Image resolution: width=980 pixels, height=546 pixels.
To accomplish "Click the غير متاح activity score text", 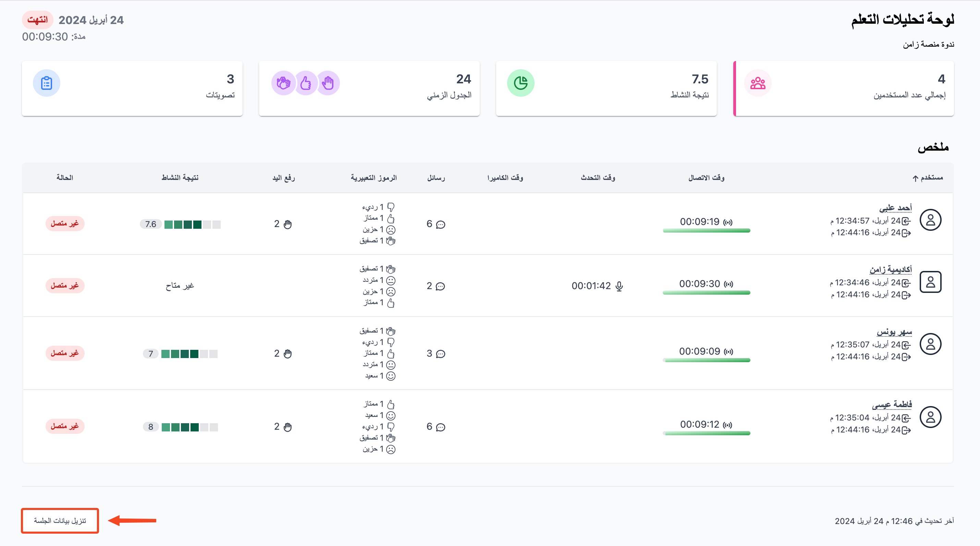I will [180, 286].
